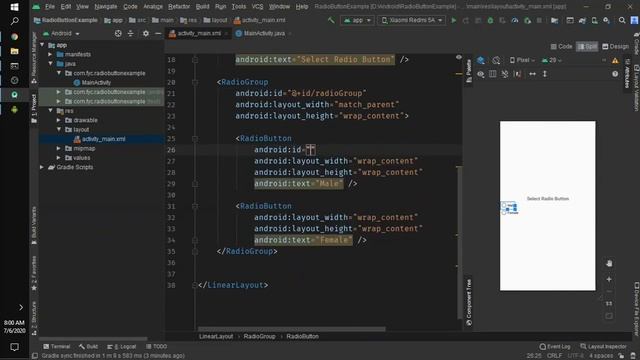Open the Refactor menu
Image resolution: width=640 pixels, height=360 pixels.
pyautogui.click(x=179, y=7)
